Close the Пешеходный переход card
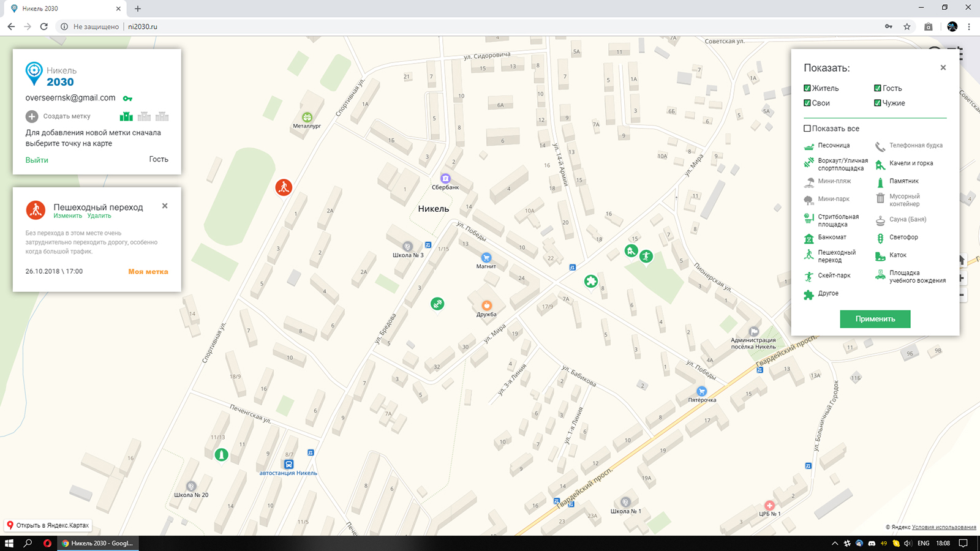The image size is (980, 551). (x=165, y=206)
